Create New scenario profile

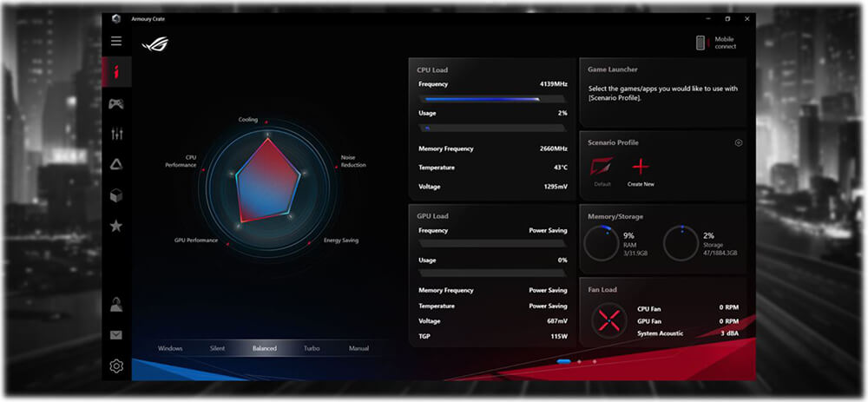tap(641, 170)
